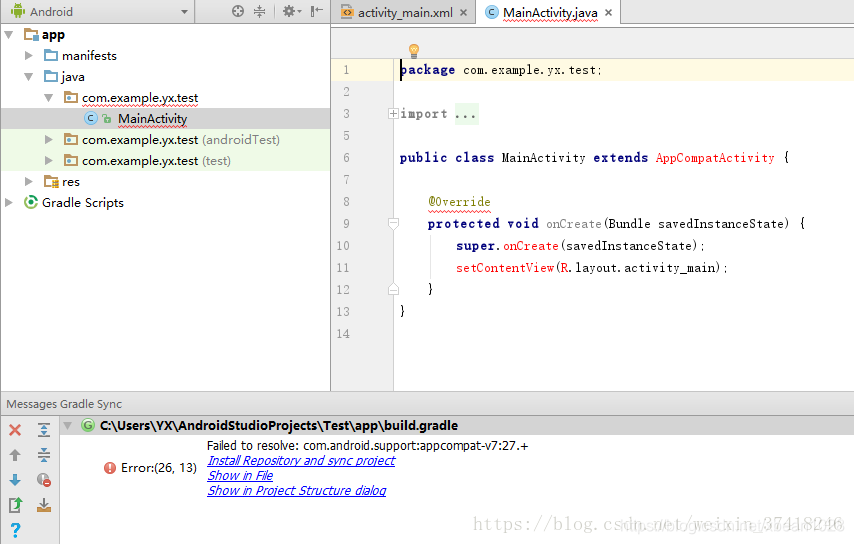Click the export messages icon
Viewport: 854px width, 544px height.
click(x=15, y=505)
